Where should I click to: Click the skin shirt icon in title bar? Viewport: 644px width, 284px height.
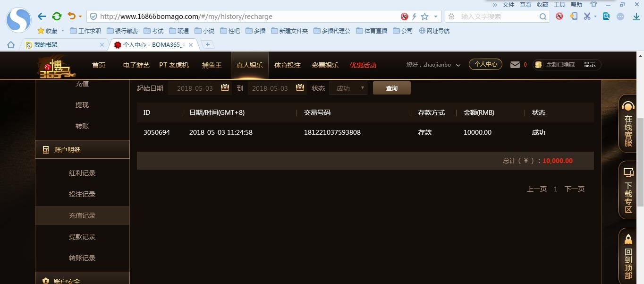[x=593, y=4]
